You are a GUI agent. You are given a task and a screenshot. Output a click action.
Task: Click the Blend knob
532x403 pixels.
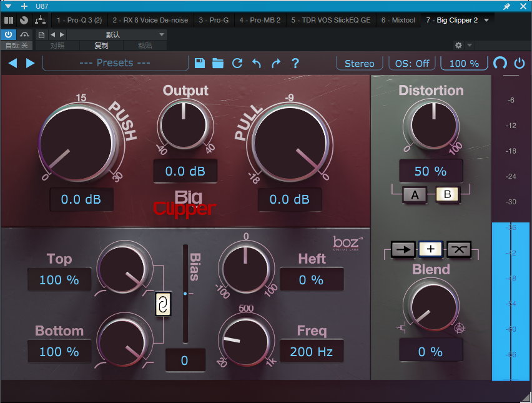click(x=433, y=307)
